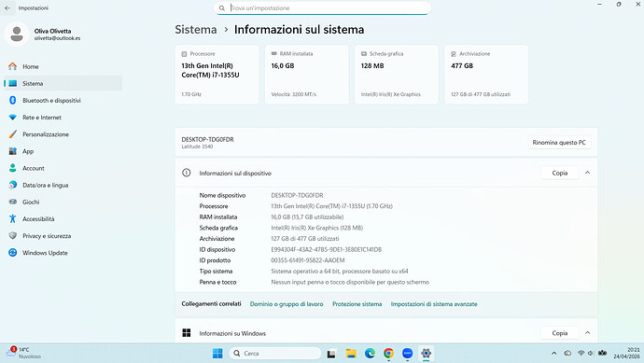Click the Sistema monitor icon

point(13,83)
